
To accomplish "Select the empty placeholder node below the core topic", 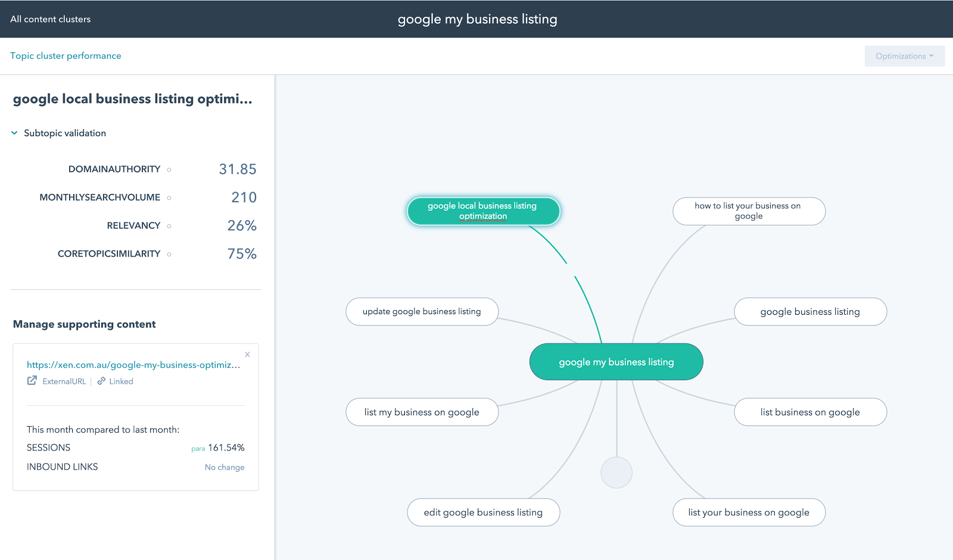I will pyautogui.click(x=616, y=473).
